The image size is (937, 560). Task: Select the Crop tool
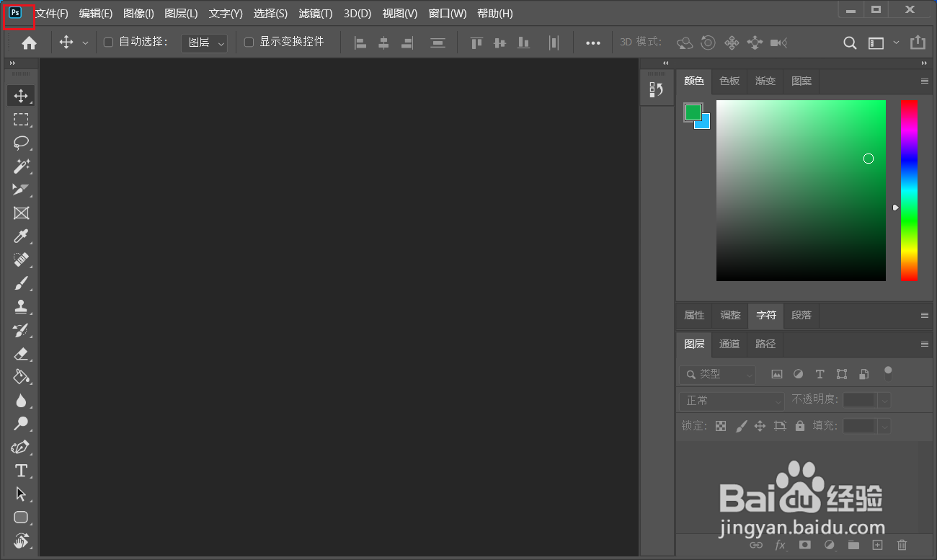21,190
